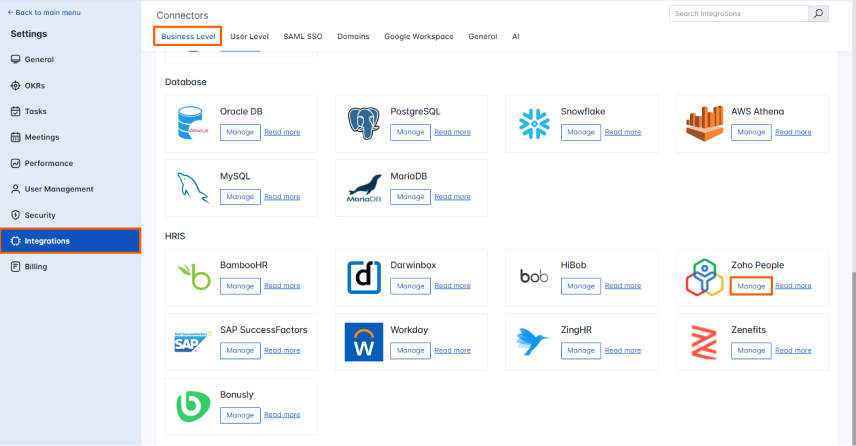856x446 pixels.
Task: Click the Tasks icon in sidebar
Action: tap(15, 111)
